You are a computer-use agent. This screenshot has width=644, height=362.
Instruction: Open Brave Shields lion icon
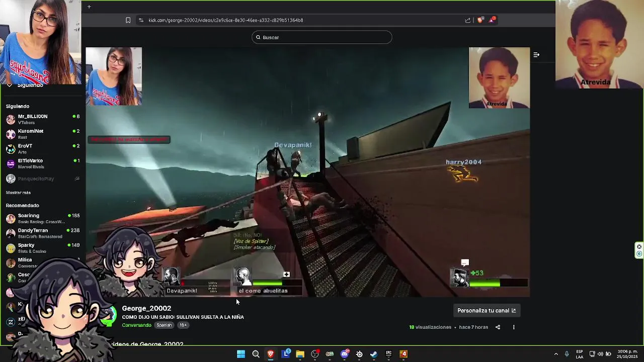[480, 20]
